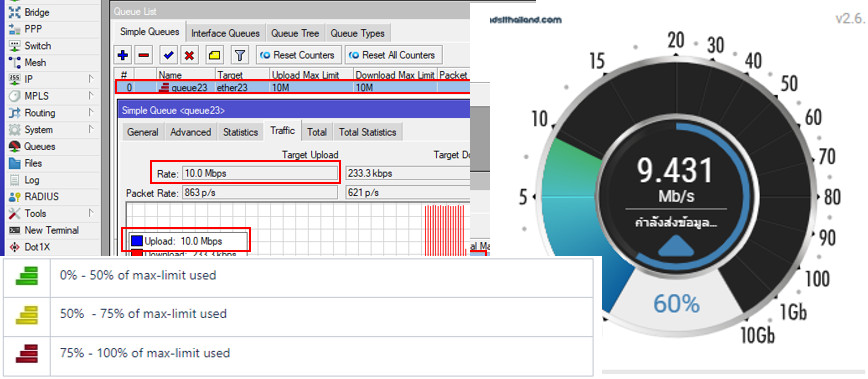
Task: Click the 9.431 Mb/s speed reading
Action: pos(675,179)
